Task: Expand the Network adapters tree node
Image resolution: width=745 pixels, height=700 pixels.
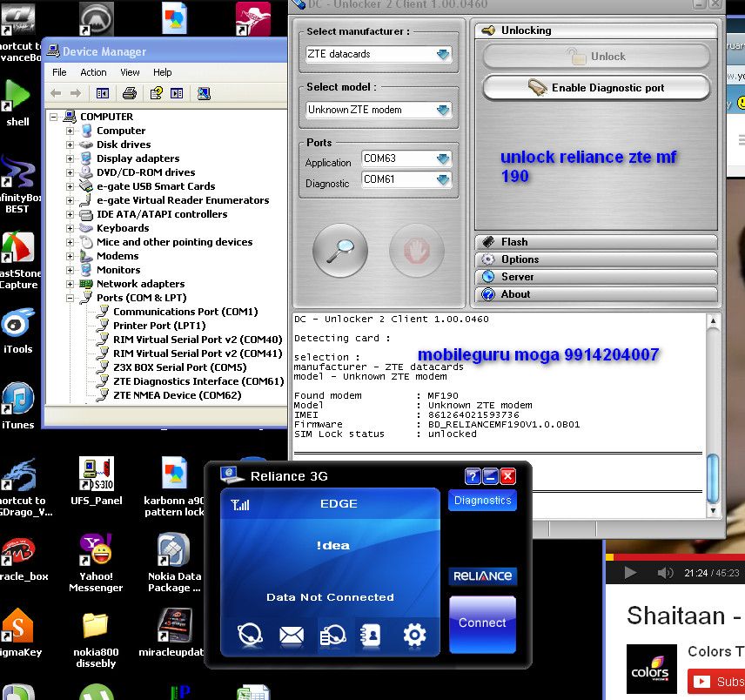Action: [x=70, y=284]
